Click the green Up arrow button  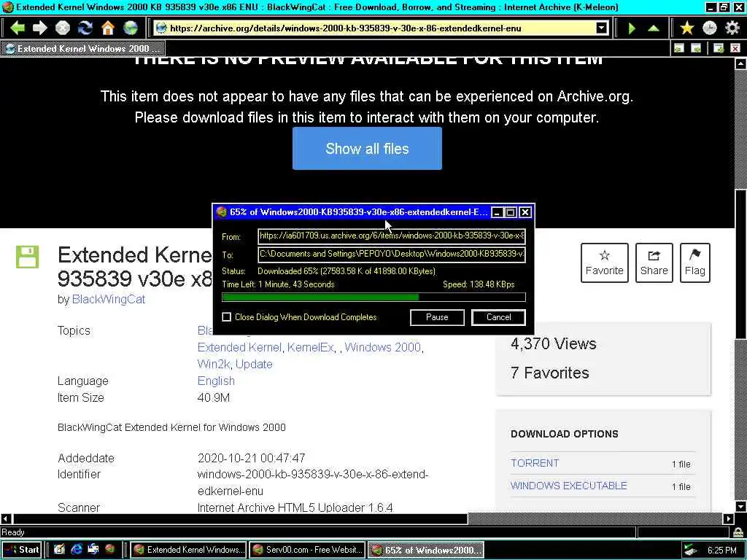tap(654, 28)
